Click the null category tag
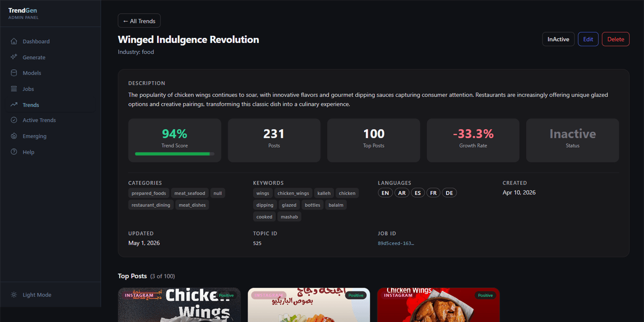Screen dimensions: 644x322 click(x=217, y=193)
